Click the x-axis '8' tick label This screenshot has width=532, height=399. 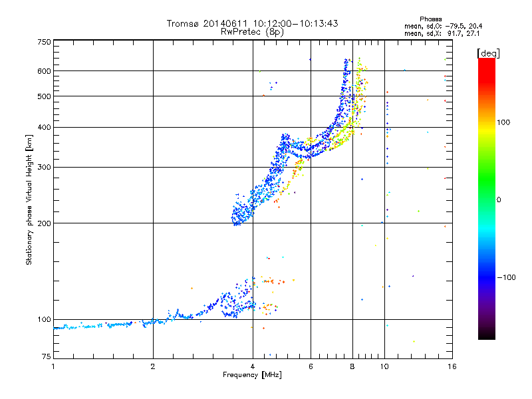tap(352, 366)
